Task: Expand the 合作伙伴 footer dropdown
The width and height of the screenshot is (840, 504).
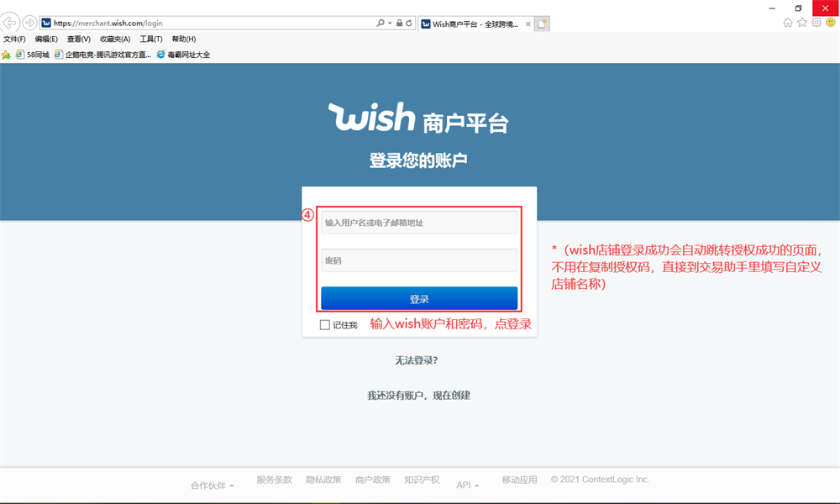Action: coord(213,486)
